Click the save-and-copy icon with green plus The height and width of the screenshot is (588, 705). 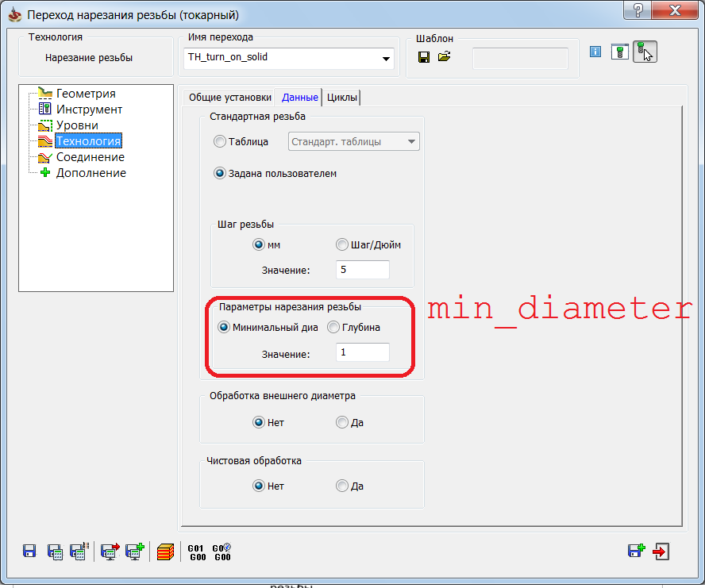click(637, 551)
